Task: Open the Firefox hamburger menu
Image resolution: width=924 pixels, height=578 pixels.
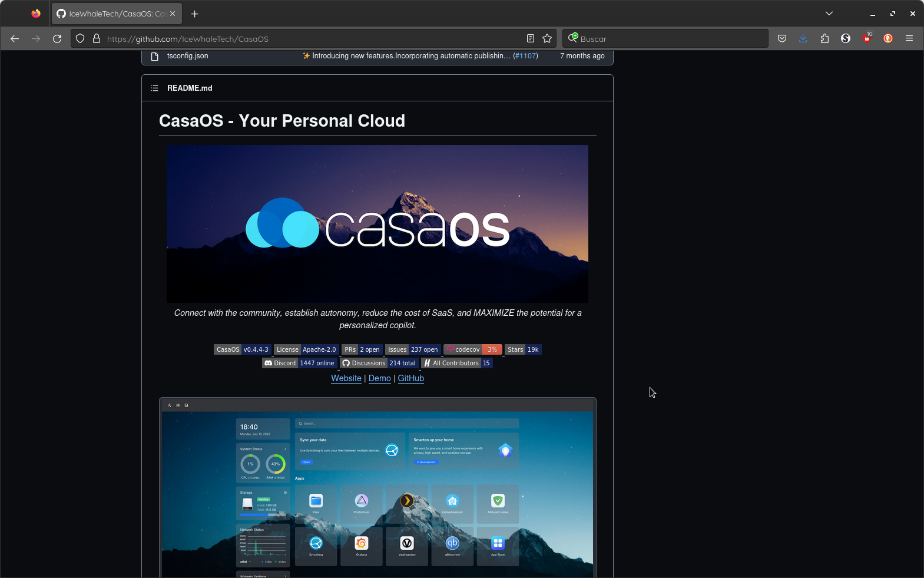Action: pos(909,39)
